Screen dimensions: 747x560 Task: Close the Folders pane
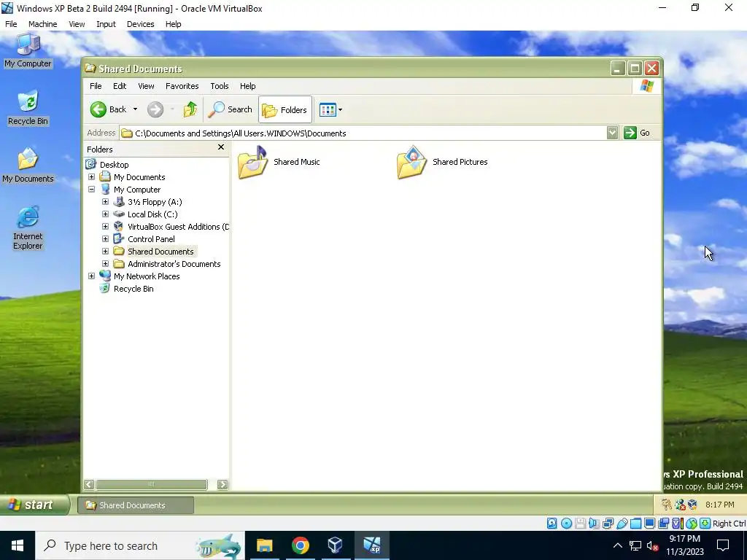[x=220, y=147]
